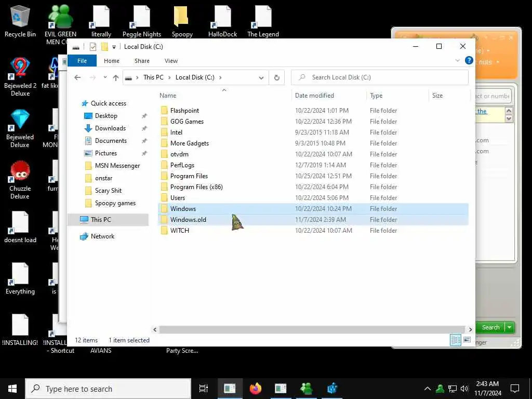Switch to Large icons view layout icon
This screenshot has height=399, width=532.
[x=467, y=340]
